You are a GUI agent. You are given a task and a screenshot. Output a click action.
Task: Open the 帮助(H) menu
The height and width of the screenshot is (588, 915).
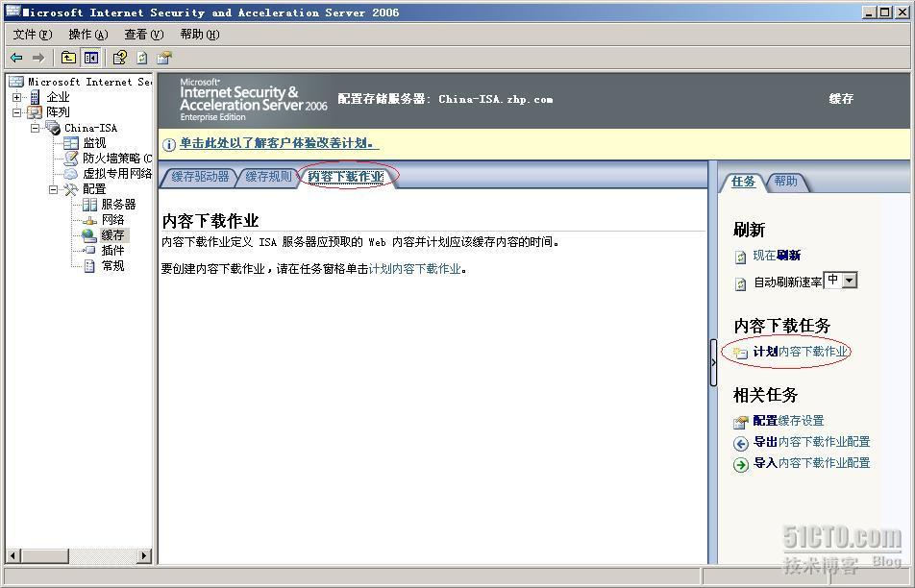click(200, 35)
